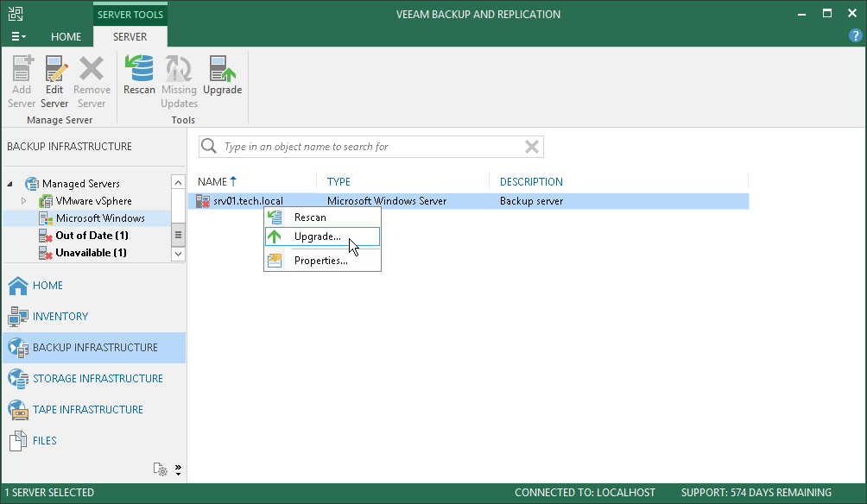Click the Backup Infrastructure globe icon
Screen dimensions: 867x504
point(17,348)
